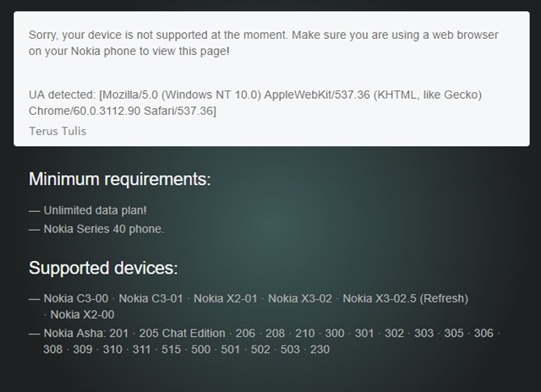Click the Asha 230 model number
This screenshot has height=392, width=541.
coord(320,349)
